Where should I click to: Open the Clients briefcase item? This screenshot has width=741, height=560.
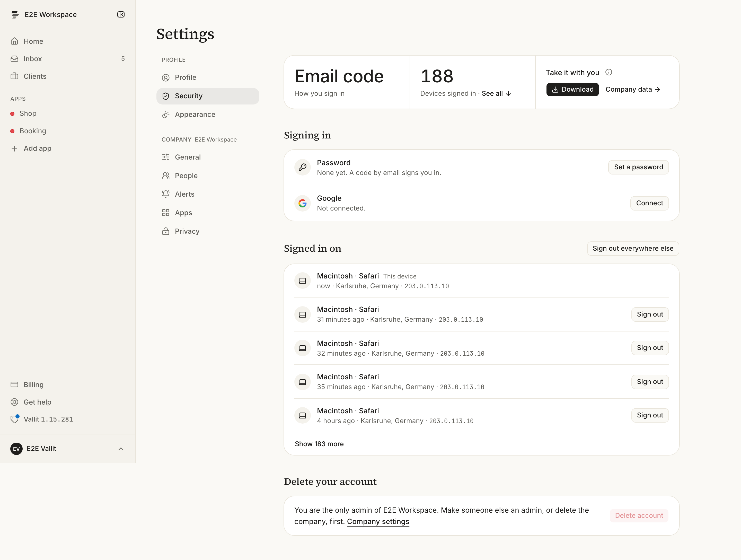tap(68, 76)
